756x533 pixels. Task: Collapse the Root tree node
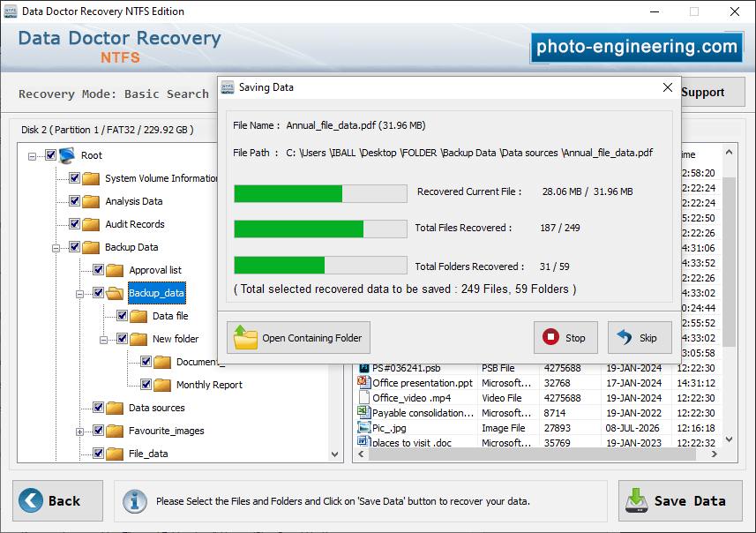coord(32,156)
